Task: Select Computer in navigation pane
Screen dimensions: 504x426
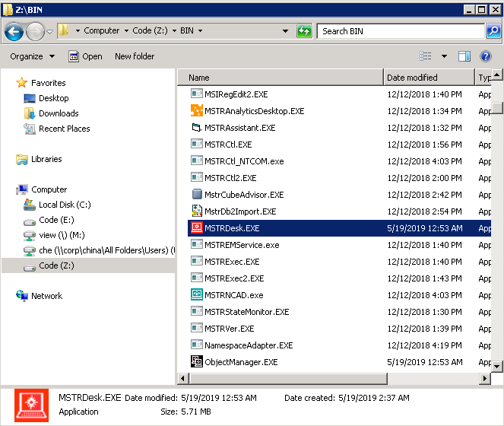Action: tap(49, 189)
